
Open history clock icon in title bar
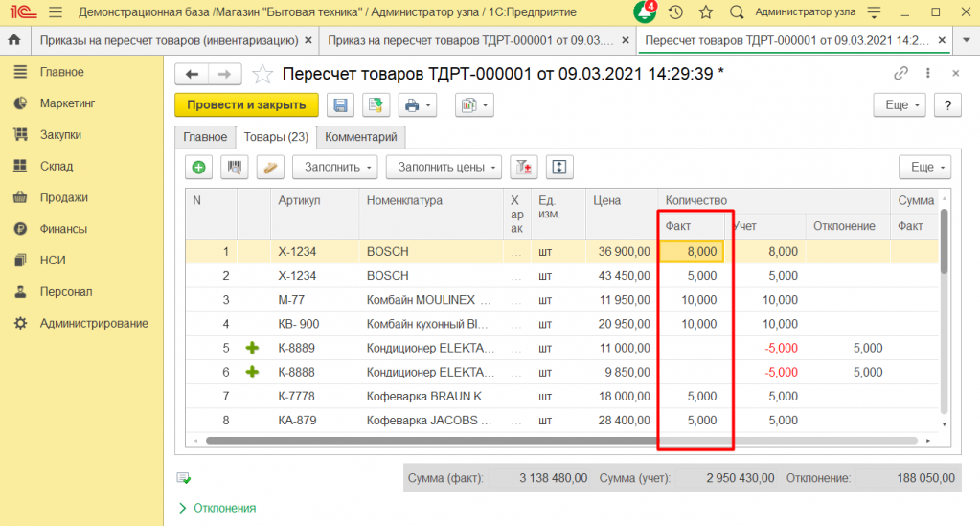click(x=675, y=11)
